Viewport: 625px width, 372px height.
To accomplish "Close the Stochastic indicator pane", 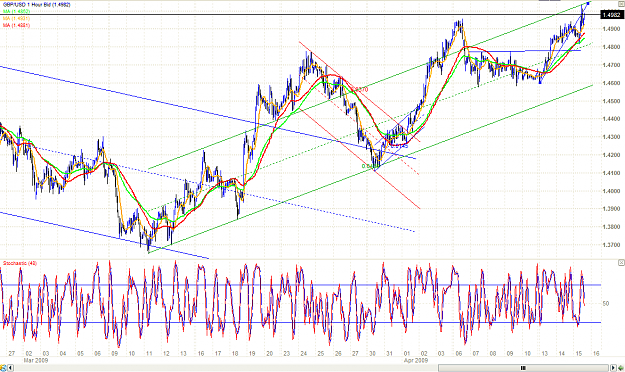I will [621, 263].
